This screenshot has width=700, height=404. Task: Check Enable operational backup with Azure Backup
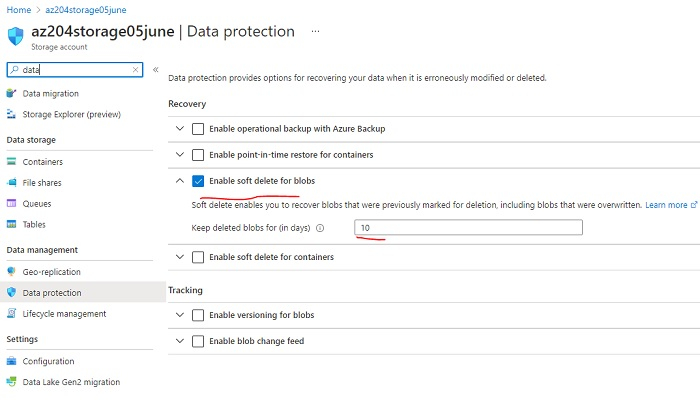tap(198, 129)
